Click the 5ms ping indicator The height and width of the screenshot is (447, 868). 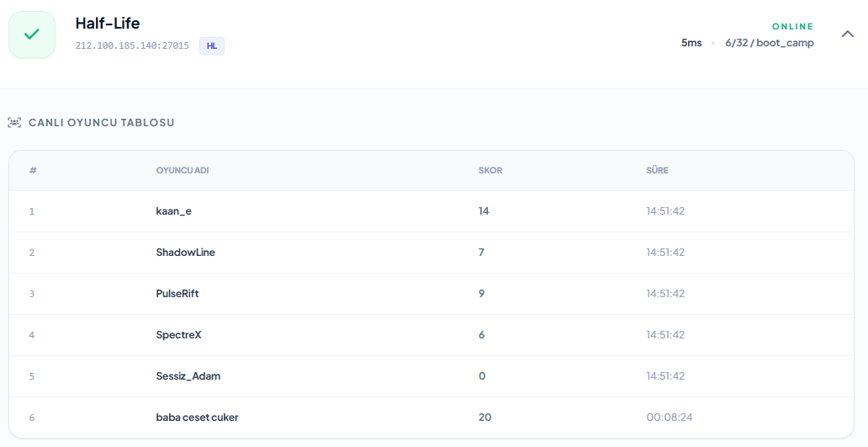click(x=691, y=43)
